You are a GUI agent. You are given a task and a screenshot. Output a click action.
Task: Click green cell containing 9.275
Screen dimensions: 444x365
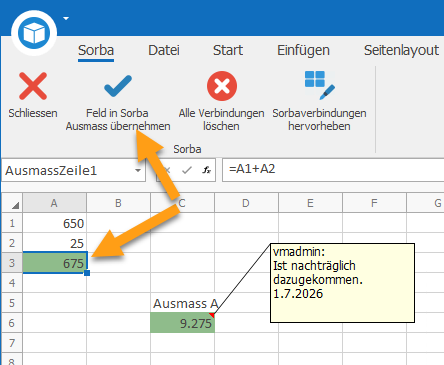(182, 323)
